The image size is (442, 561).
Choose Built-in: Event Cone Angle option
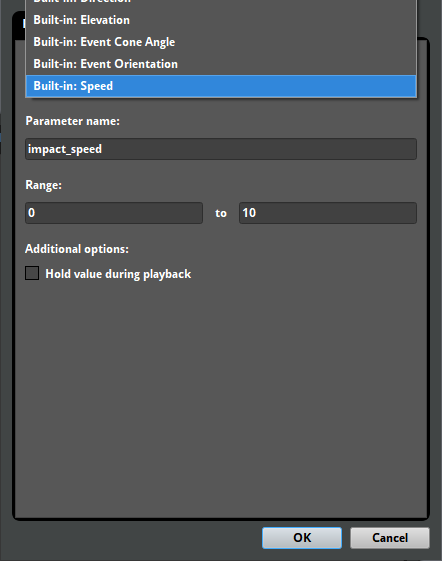click(x=221, y=42)
